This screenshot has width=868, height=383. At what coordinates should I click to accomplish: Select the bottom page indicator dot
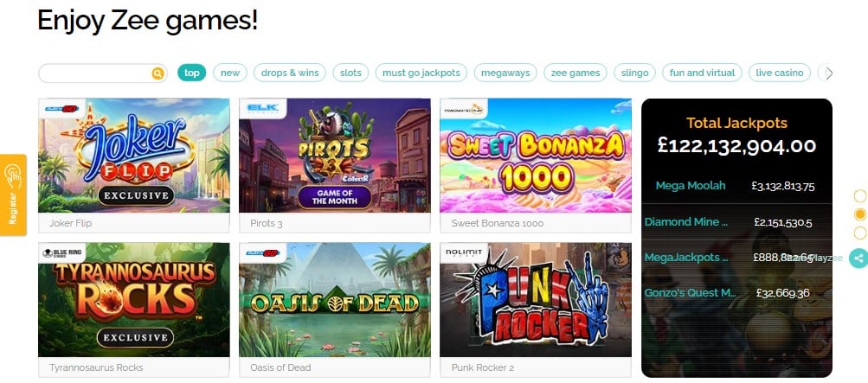tap(860, 233)
